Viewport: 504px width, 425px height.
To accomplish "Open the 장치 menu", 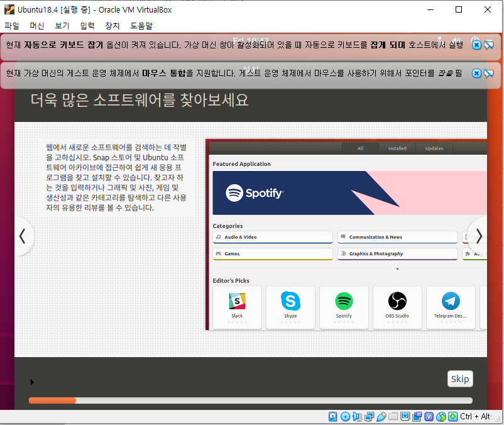I will point(112,26).
